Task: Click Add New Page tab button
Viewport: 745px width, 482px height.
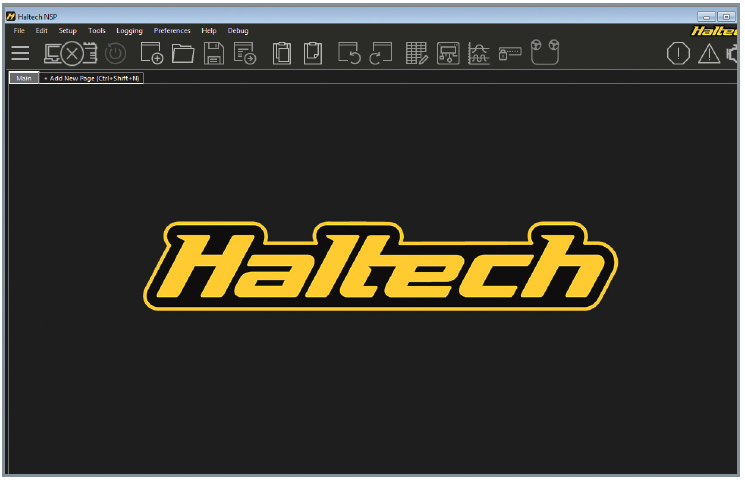Action: (91, 78)
